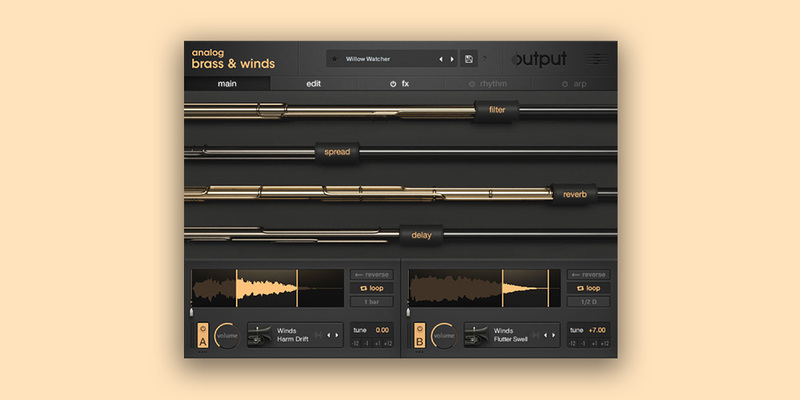The width and height of the screenshot is (800, 400).
Task: Click layer B waveform display
Action: (x=484, y=288)
